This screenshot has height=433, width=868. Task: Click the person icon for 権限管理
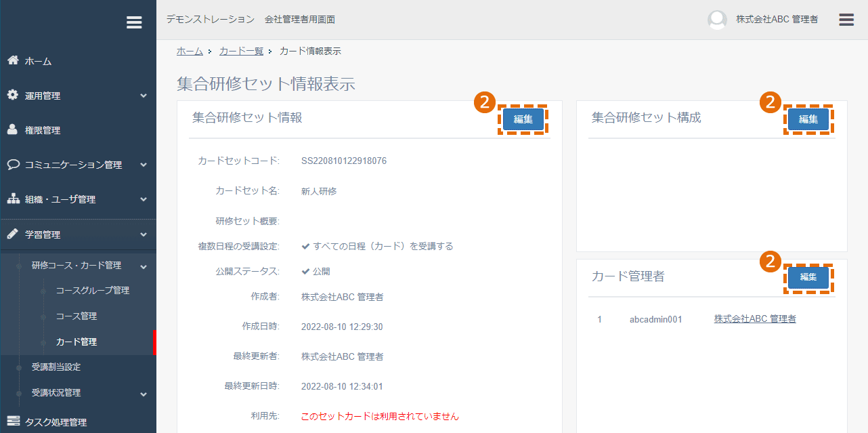[x=13, y=129]
